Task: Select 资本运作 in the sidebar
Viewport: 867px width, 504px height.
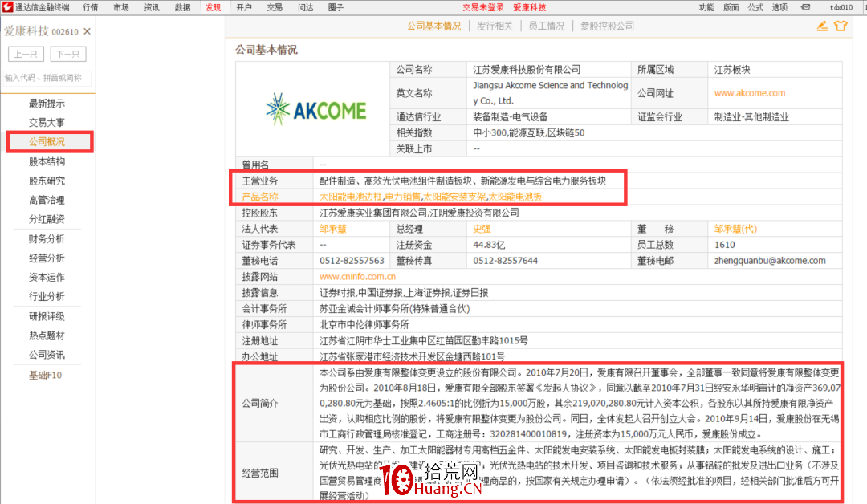Action: [47, 278]
